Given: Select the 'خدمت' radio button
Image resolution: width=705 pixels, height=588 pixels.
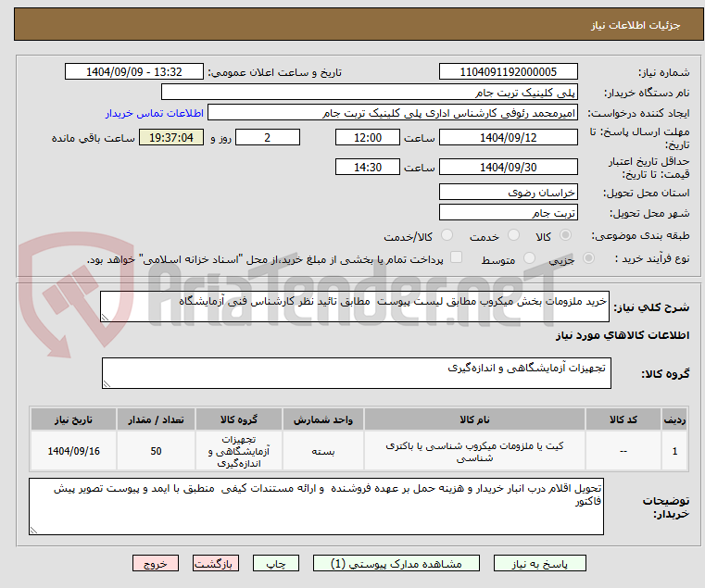Looking at the screenshot, I should (x=513, y=235).
